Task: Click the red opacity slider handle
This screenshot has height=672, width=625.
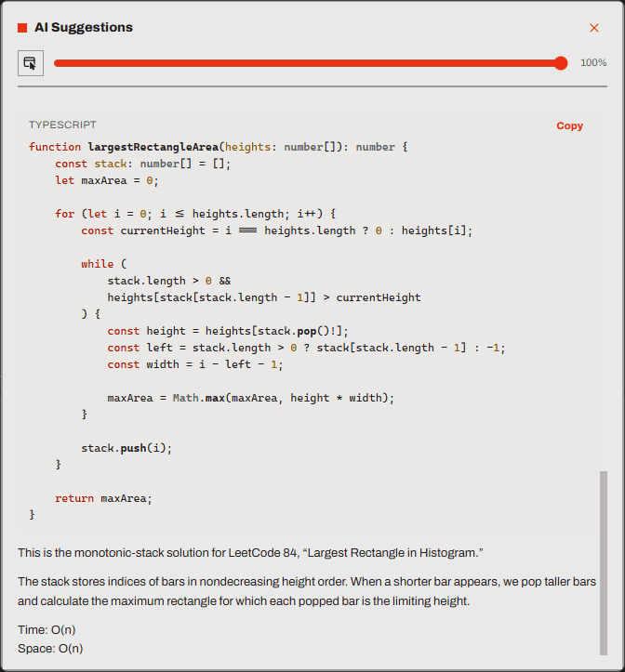Action: pos(560,63)
